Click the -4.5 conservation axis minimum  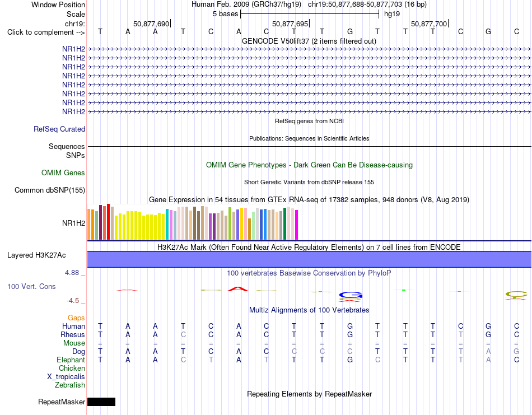point(73,301)
